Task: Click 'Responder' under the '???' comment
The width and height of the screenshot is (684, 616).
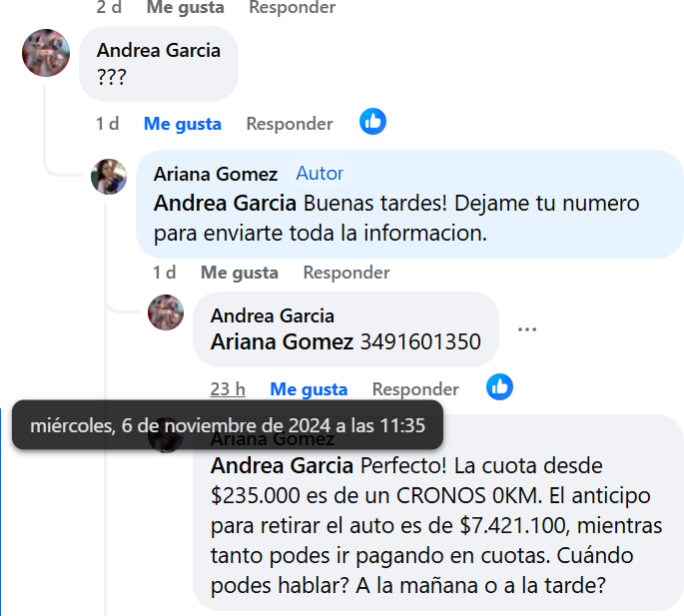Action: [290, 124]
